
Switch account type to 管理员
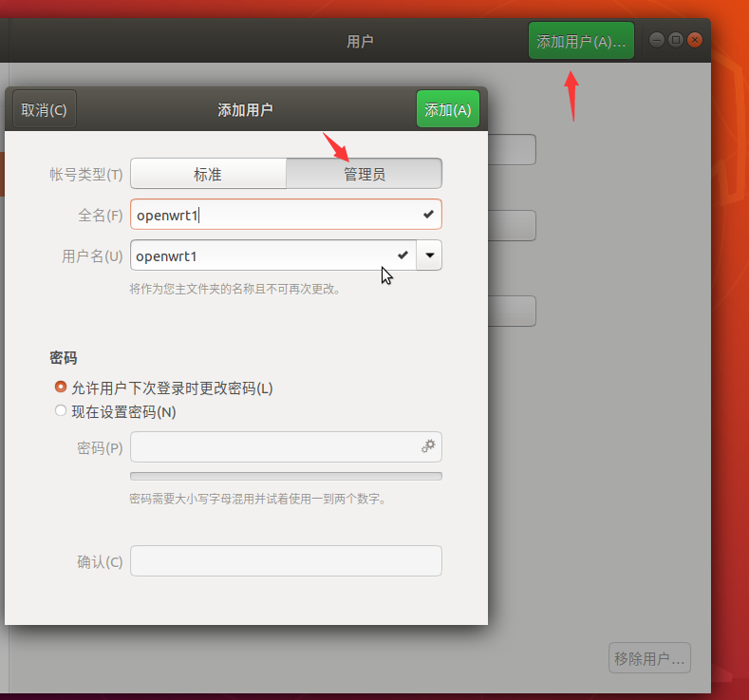pyautogui.click(x=364, y=174)
